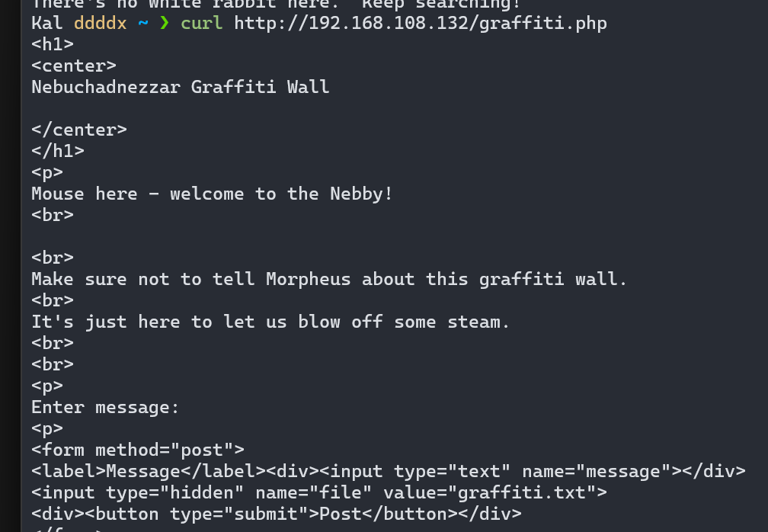Click the blue tilde directory indicator

(x=143, y=23)
